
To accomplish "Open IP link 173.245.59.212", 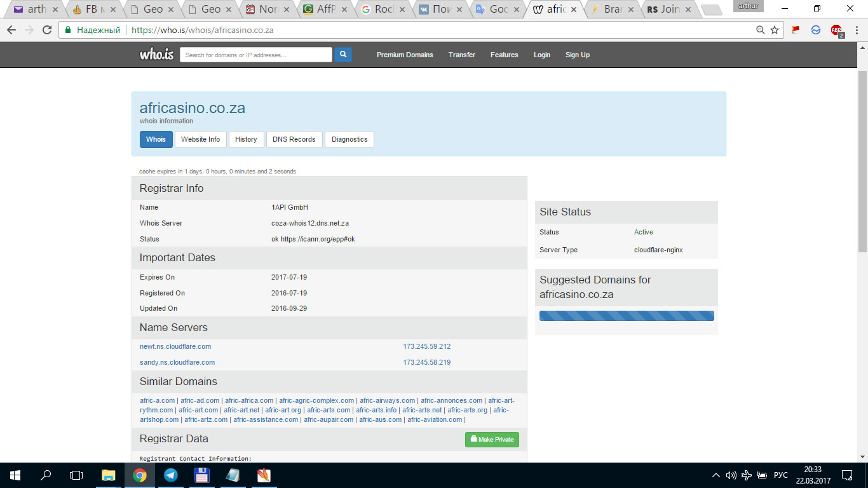I will [x=427, y=346].
